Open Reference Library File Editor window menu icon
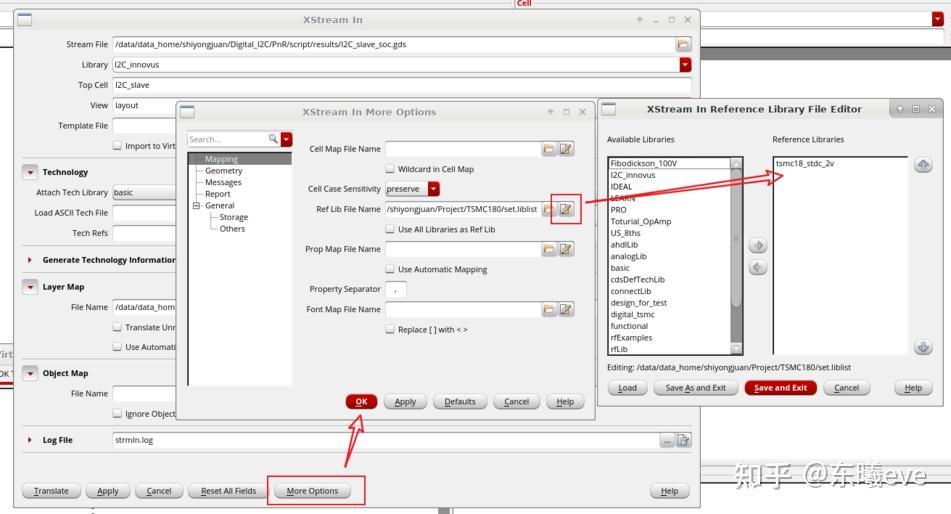 [x=608, y=109]
